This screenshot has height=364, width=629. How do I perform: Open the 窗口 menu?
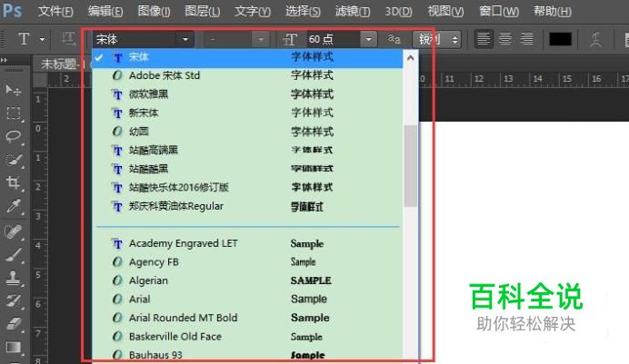coord(499,11)
